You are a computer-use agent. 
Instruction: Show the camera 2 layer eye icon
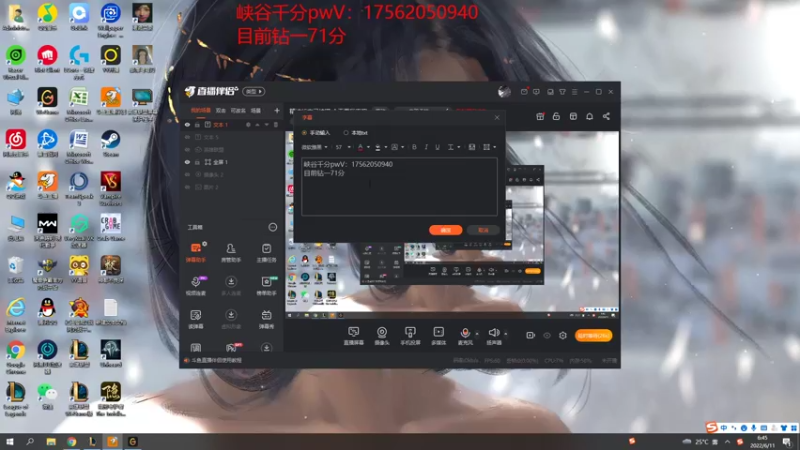click(x=187, y=174)
